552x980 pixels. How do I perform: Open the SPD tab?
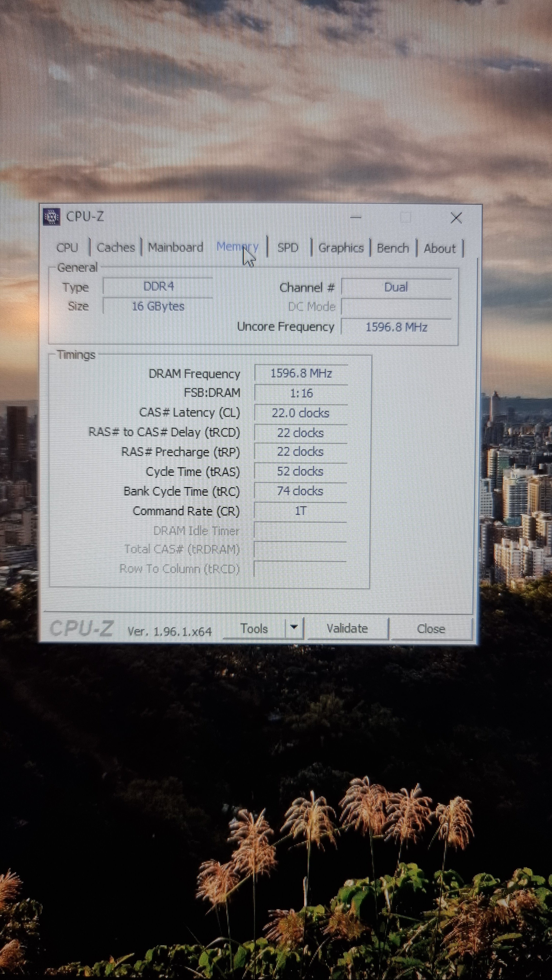click(x=288, y=248)
